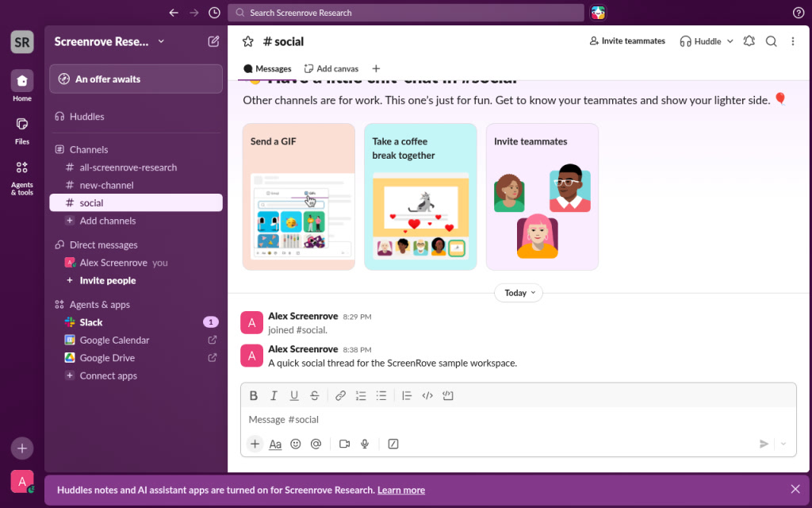Screen dimensions: 812x508
Task: Open the SR workspace switcher
Action: click(x=22, y=42)
